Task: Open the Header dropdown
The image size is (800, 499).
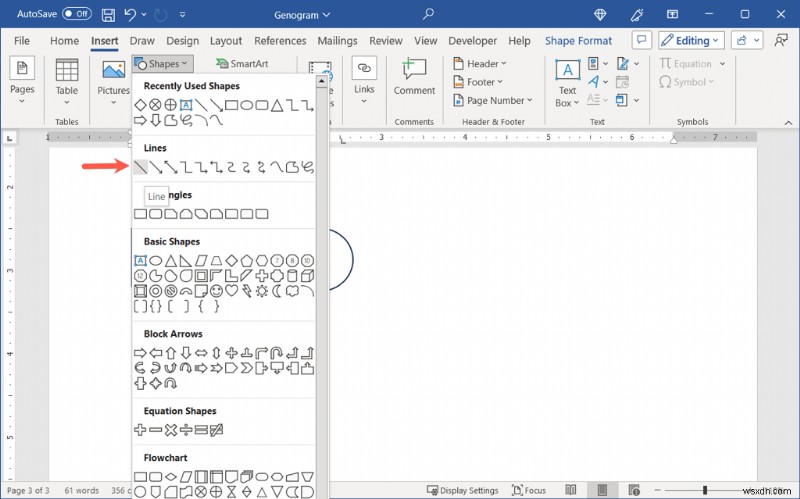Action: (480, 64)
